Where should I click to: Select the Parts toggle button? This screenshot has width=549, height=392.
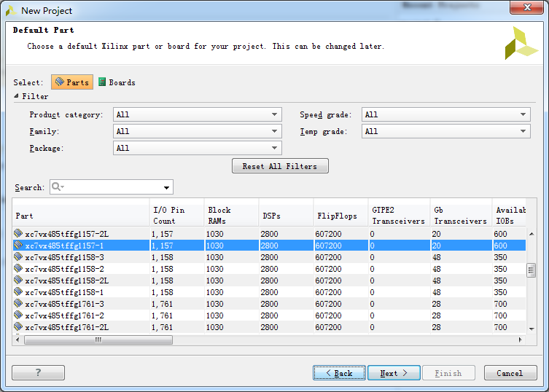click(x=72, y=82)
